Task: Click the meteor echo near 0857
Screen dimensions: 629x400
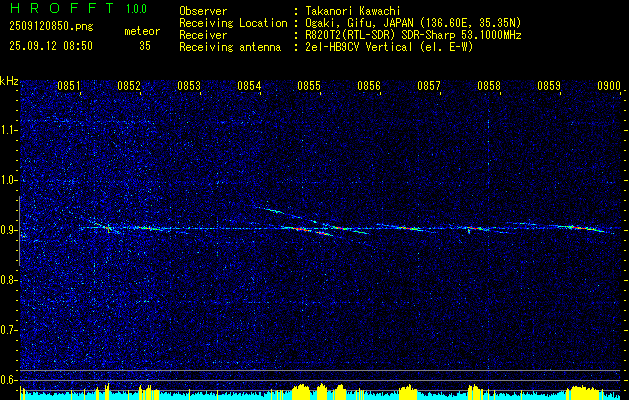Action: (x=407, y=228)
